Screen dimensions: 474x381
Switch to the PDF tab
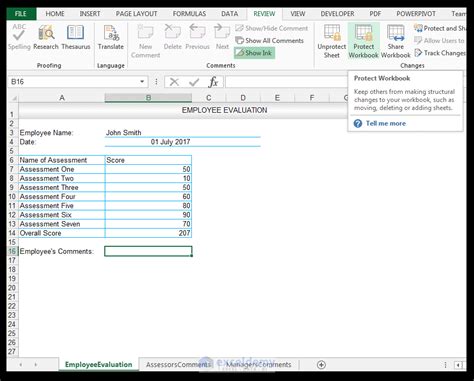tap(375, 14)
